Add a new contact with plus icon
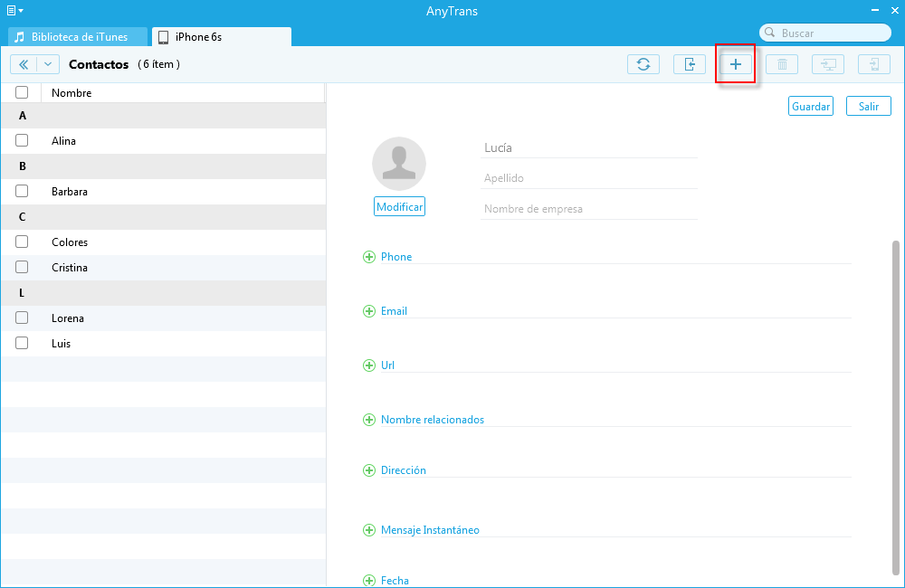This screenshot has width=905, height=588. (735, 64)
